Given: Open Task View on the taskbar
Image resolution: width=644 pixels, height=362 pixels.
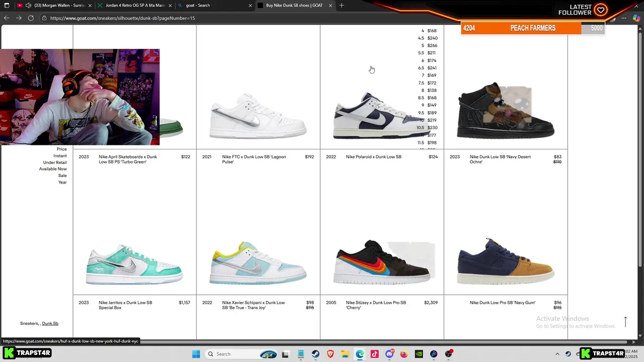Looking at the screenshot, I should pyautogui.click(x=285, y=354).
